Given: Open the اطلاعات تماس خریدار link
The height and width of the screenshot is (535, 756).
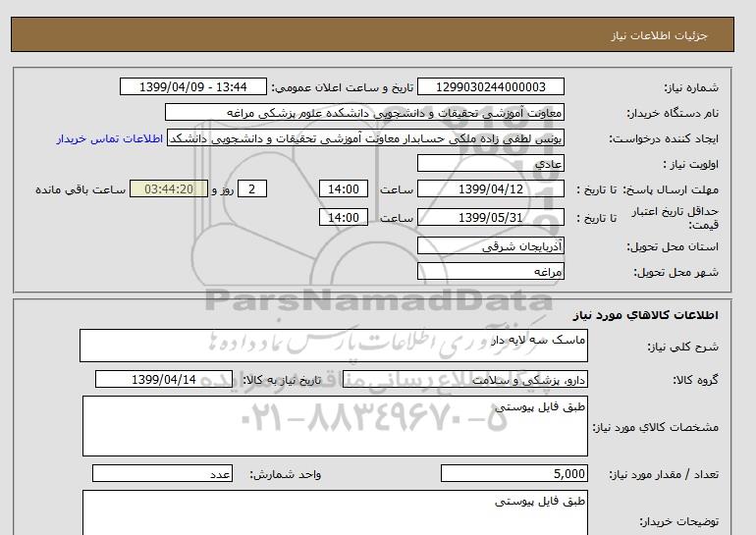Looking at the screenshot, I should click(109, 138).
